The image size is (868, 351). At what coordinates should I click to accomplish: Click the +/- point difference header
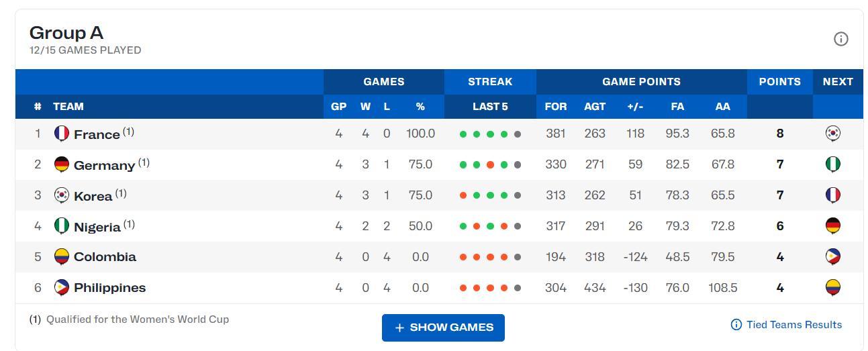coord(635,107)
